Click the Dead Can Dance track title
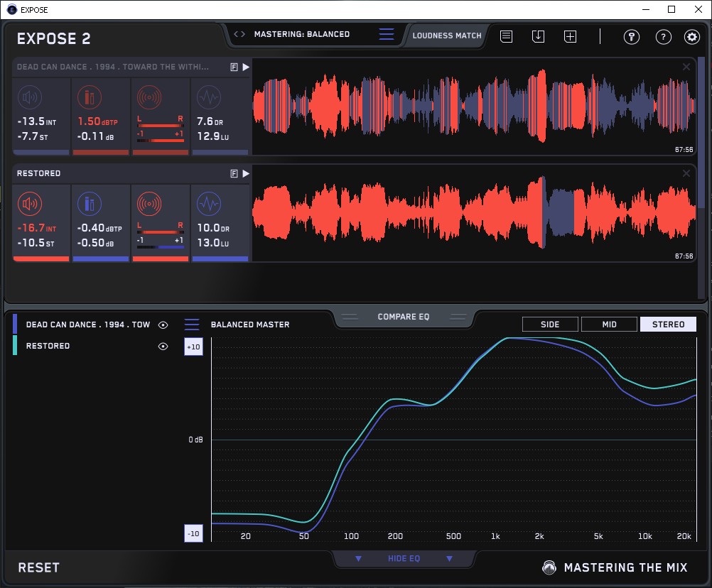 [113, 67]
